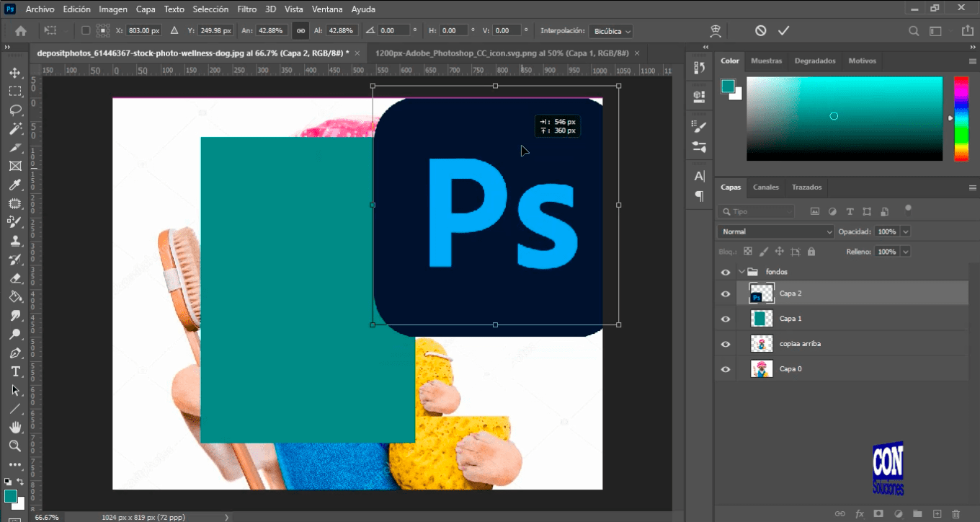Select the Clone Stamp tool
Viewport: 980px width, 522px height.
click(14, 242)
